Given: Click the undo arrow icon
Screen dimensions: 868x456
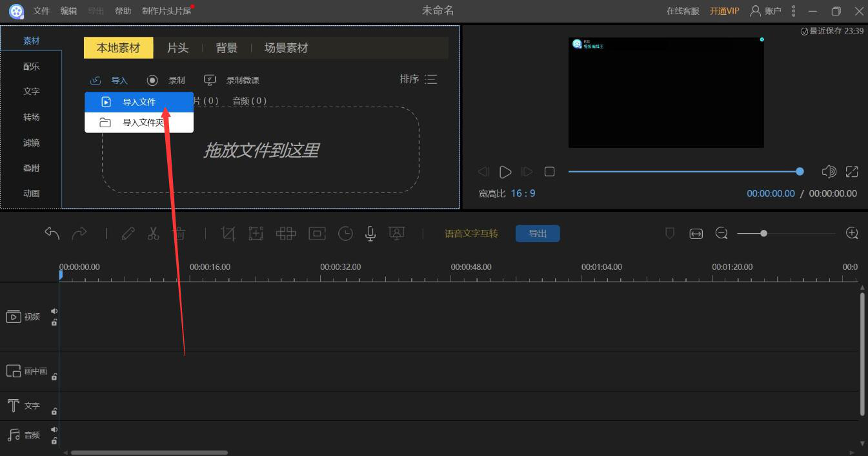Looking at the screenshot, I should coord(52,234).
